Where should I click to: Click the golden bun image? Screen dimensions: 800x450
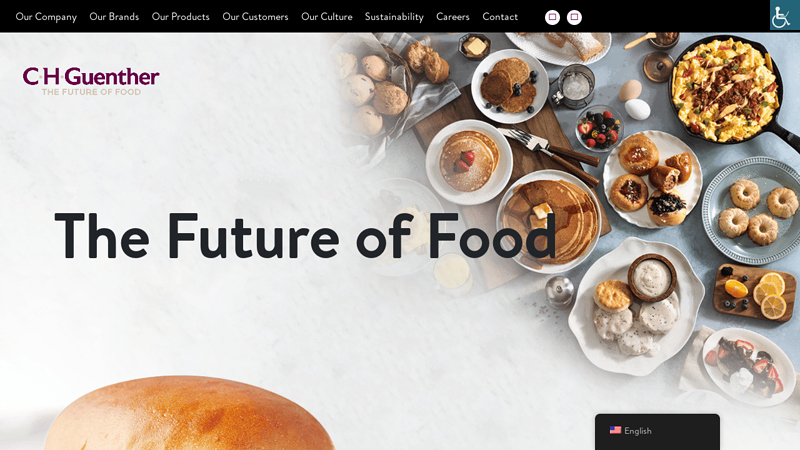189,413
